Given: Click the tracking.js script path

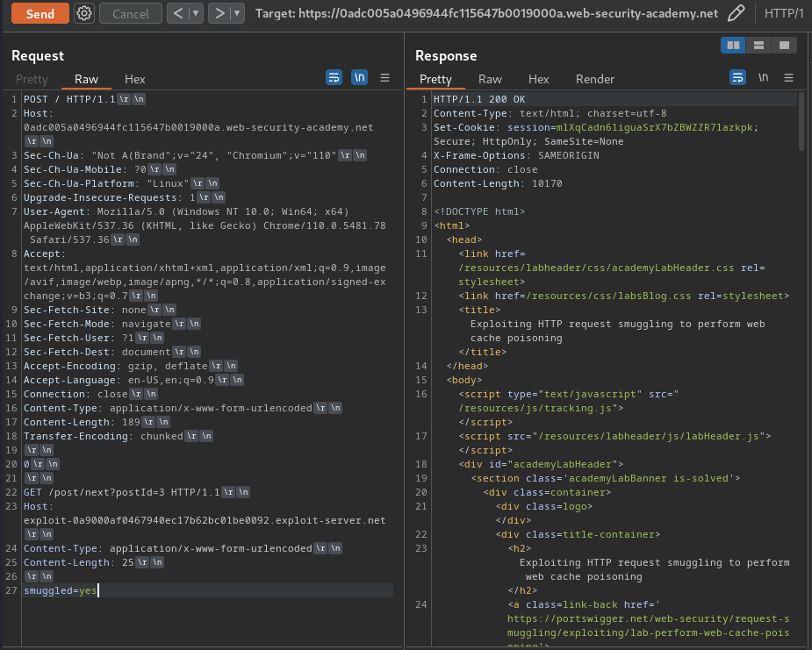Looking at the screenshot, I should (535, 408).
